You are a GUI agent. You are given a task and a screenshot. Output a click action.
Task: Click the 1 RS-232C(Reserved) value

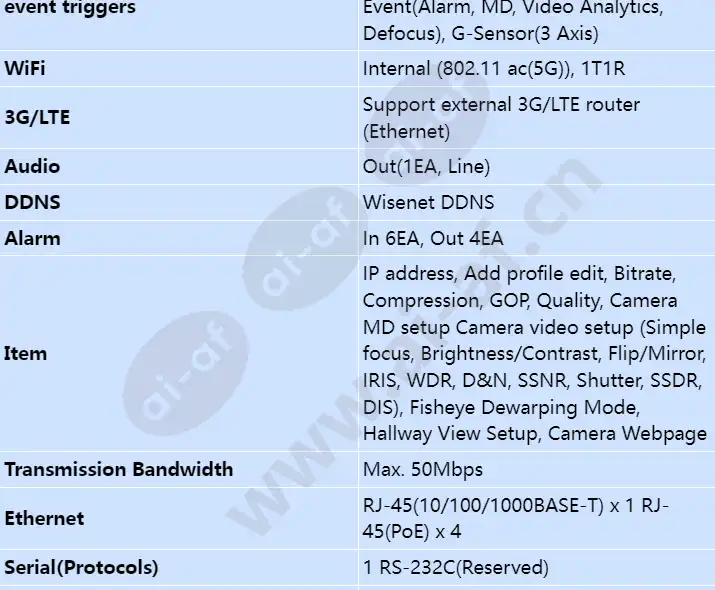click(x=456, y=568)
